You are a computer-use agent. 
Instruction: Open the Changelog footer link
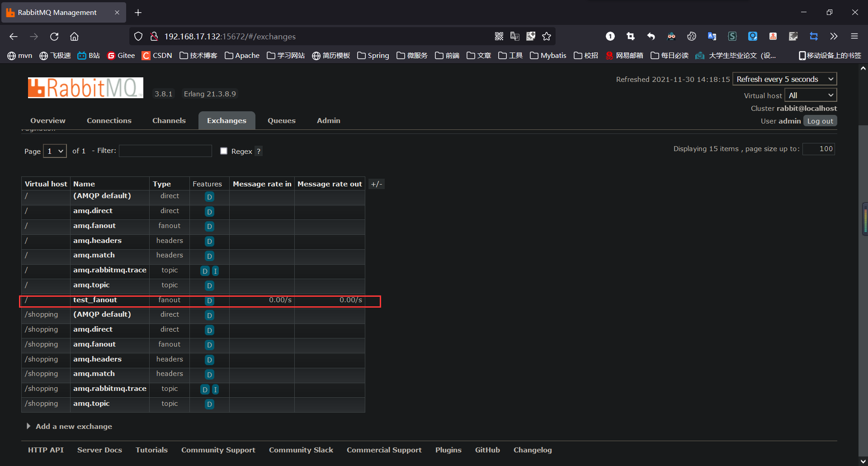tap(533, 450)
